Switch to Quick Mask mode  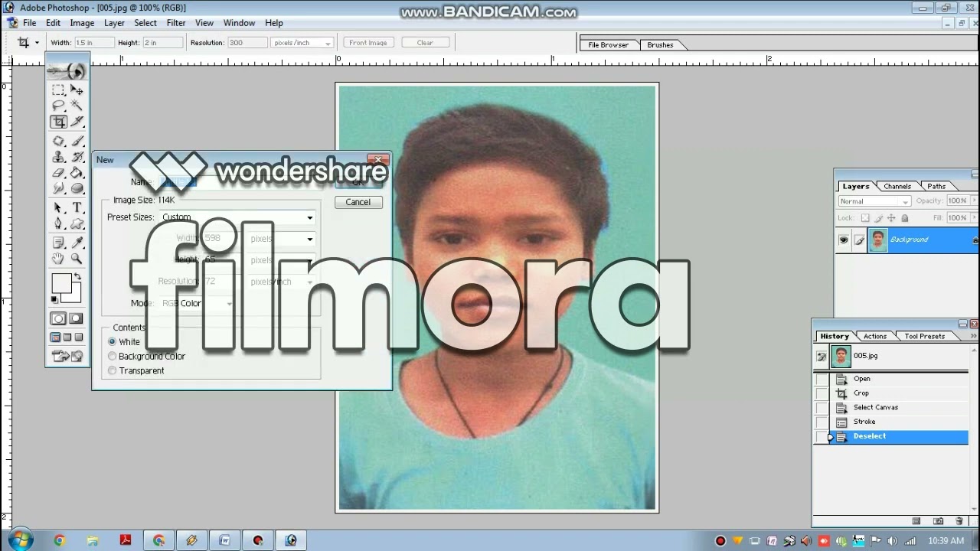pos(77,318)
